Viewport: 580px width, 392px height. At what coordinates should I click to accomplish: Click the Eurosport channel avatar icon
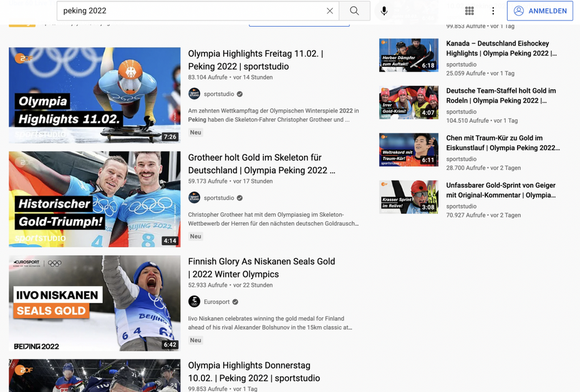(194, 302)
